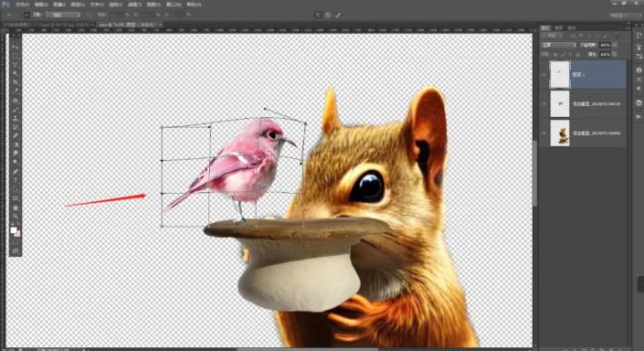Image resolution: width=644 pixels, height=351 pixels.
Task: Cancel the warp transform
Action: coord(328,16)
